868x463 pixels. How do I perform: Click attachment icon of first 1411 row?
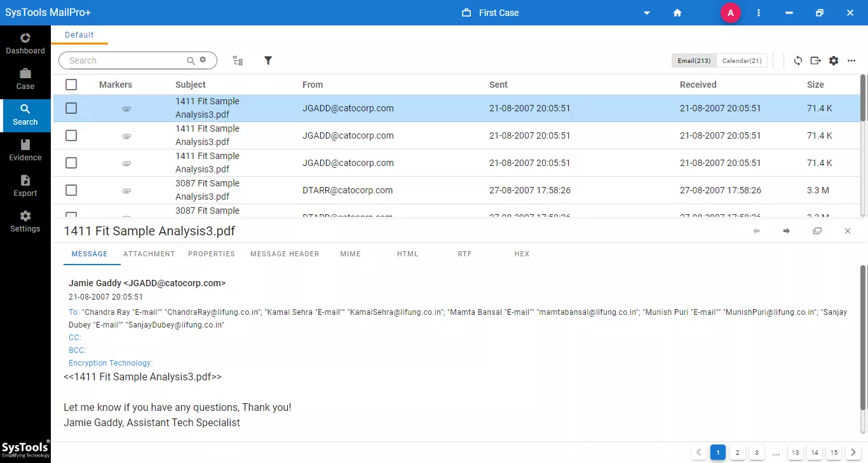[126, 109]
